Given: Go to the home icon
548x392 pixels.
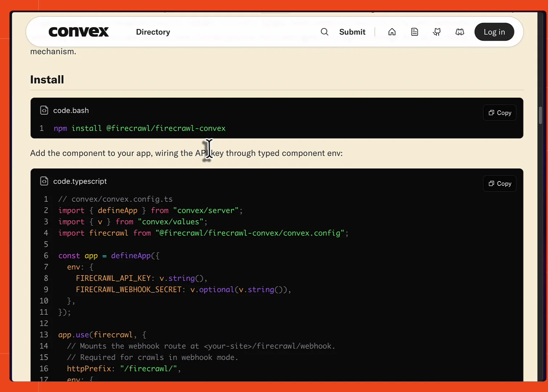Looking at the screenshot, I should click(392, 32).
